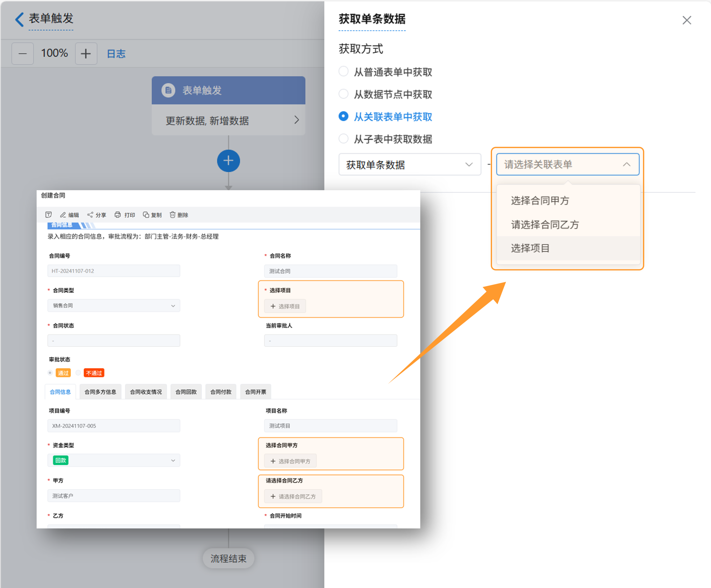This screenshot has width=711, height=588.
Task: Switch to the 合同回款 tab
Action: [186, 392]
